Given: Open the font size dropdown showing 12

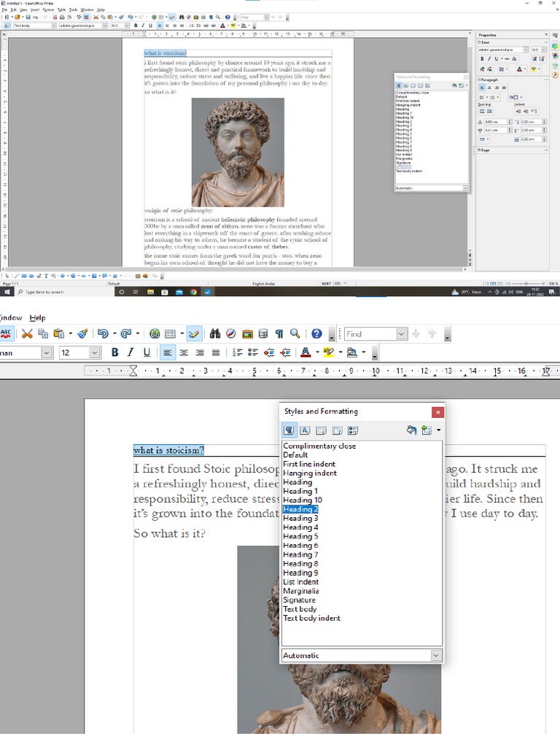Looking at the screenshot, I should [95, 352].
